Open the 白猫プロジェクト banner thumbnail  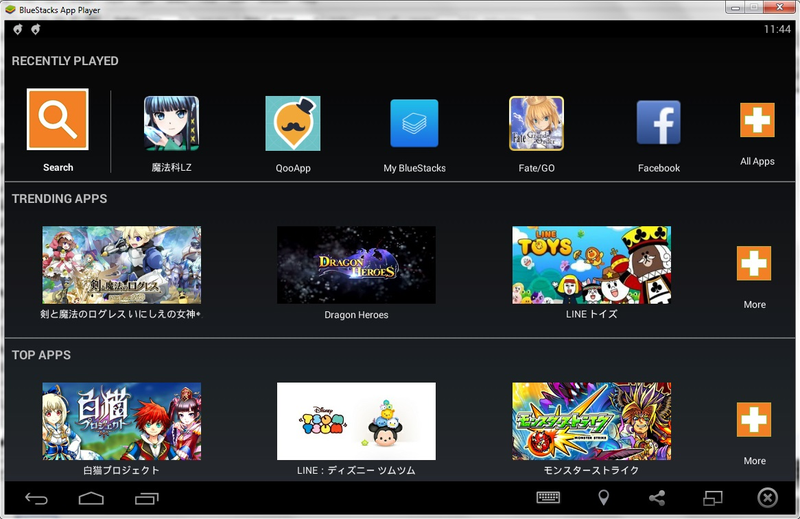click(121, 421)
